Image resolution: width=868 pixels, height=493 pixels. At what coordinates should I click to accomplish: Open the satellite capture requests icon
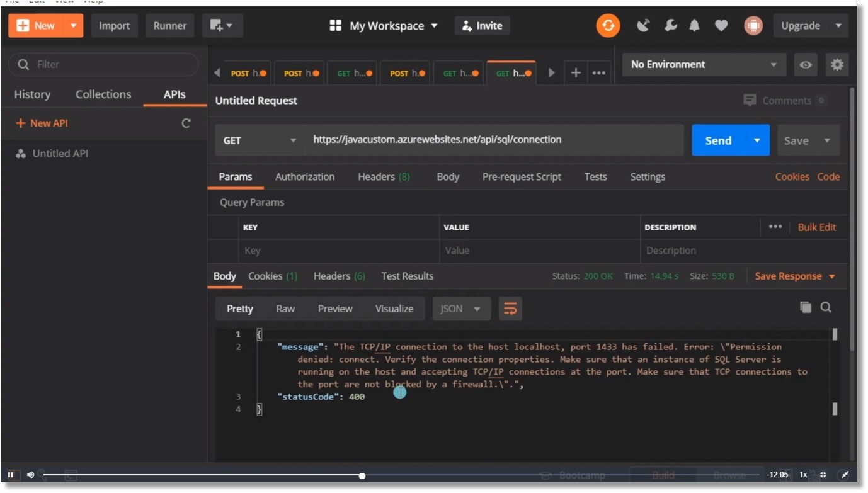click(643, 26)
